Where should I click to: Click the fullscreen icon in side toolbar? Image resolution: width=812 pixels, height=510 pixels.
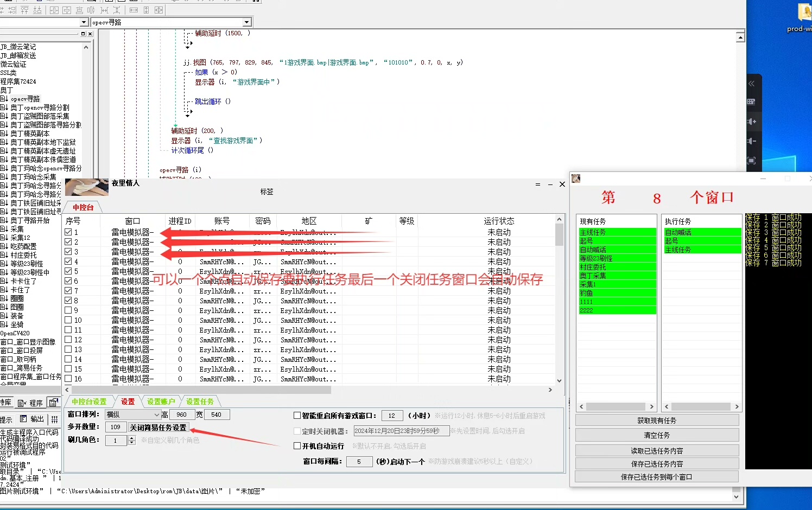pos(752,161)
